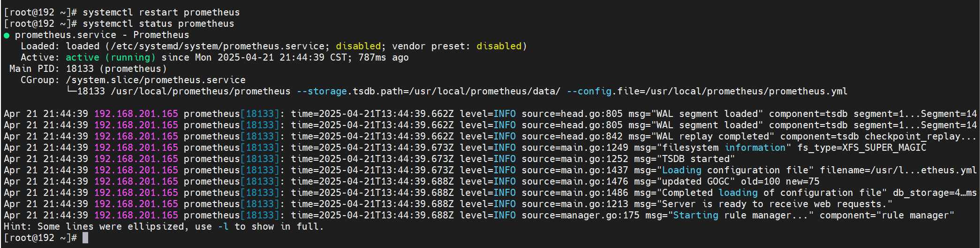Click the '/system.slice/prometheus.service' CGroup path

(156, 80)
